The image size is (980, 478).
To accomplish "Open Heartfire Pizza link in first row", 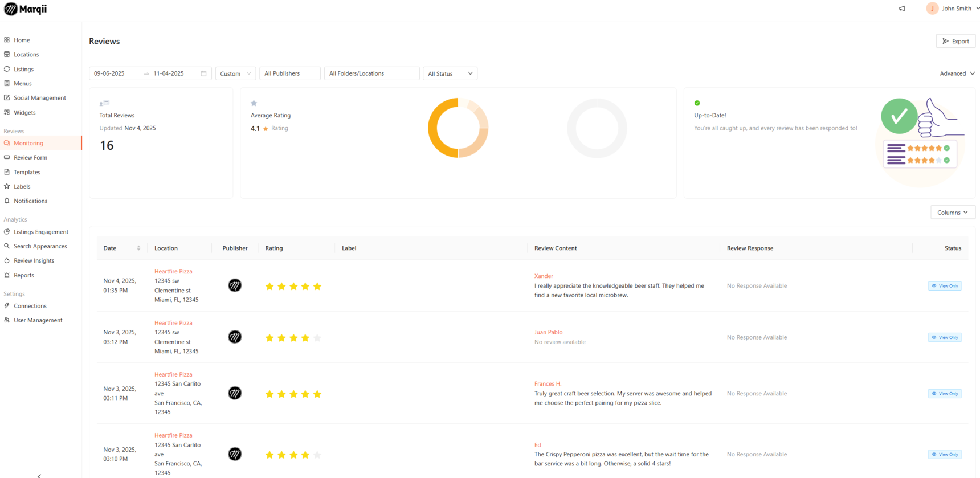I will (x=173, y=272).
